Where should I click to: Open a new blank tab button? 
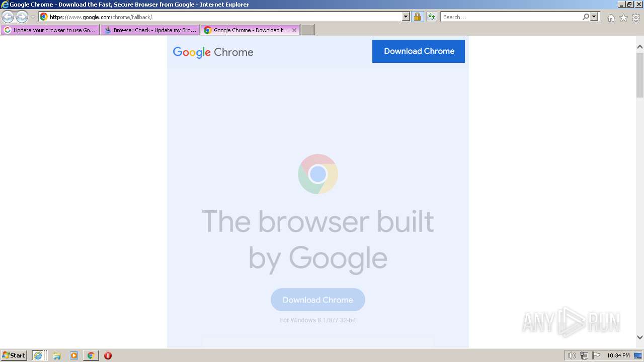coord(307,30)
